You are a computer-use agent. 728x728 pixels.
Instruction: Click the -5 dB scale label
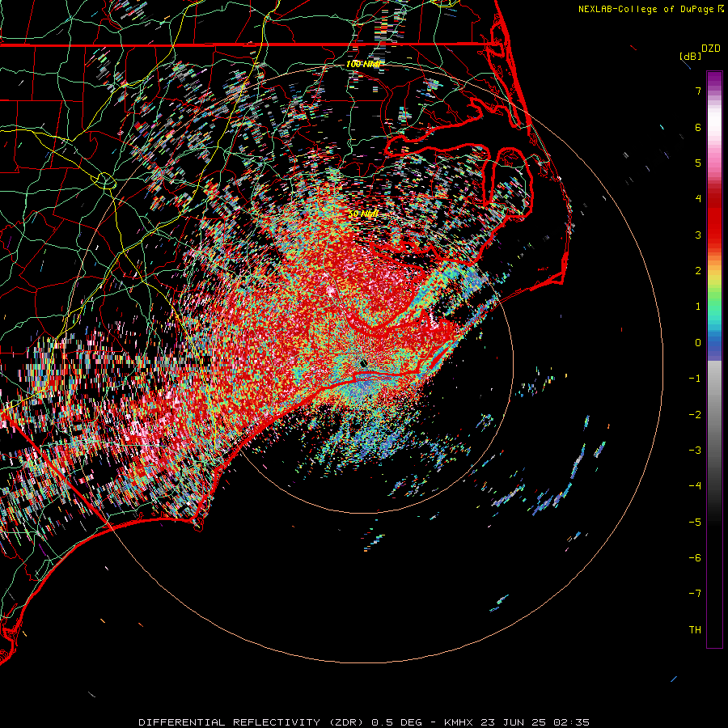pos(695,523)
